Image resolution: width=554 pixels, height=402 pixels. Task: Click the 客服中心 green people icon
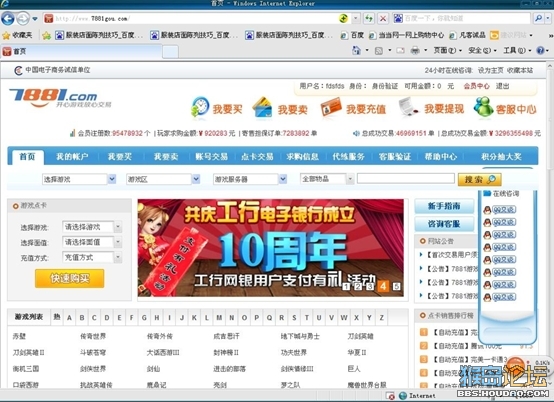(483, 107)
